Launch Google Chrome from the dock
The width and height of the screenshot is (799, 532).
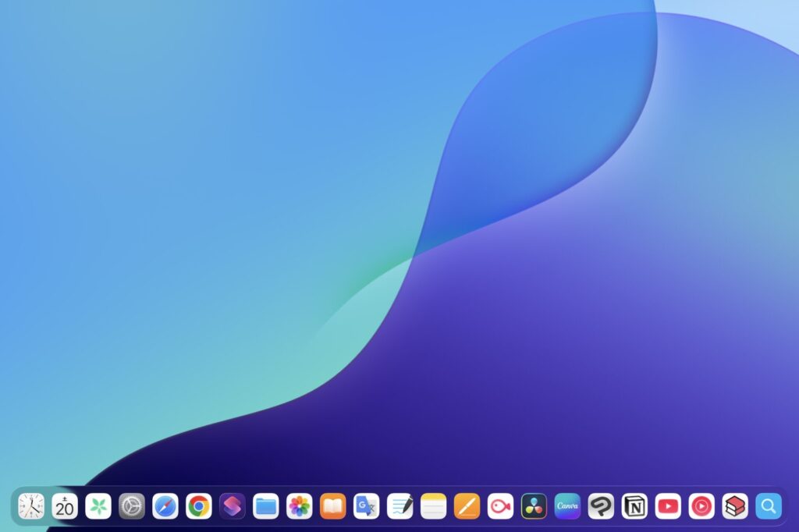(x=199, y=506)
